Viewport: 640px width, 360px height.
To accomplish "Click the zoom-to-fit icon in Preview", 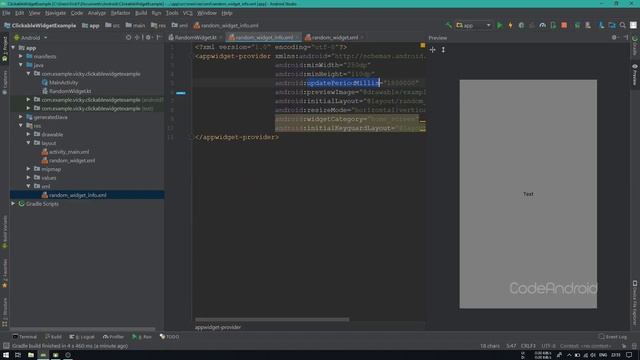I will point(443,50).
